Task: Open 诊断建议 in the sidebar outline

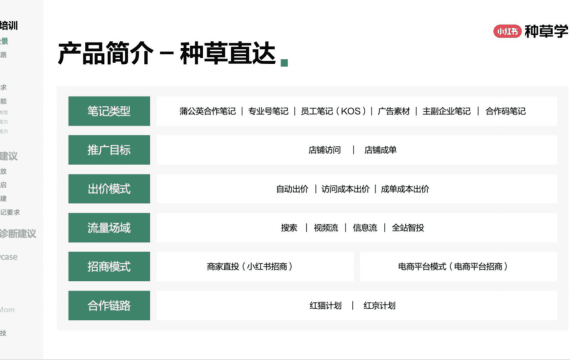Action: tap(17, 234)
